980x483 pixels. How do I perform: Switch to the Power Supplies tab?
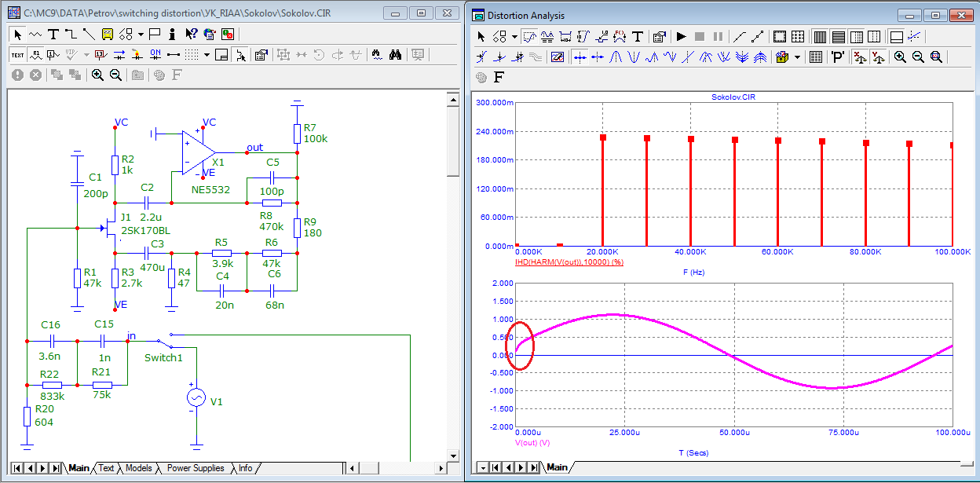coord(196,468)
